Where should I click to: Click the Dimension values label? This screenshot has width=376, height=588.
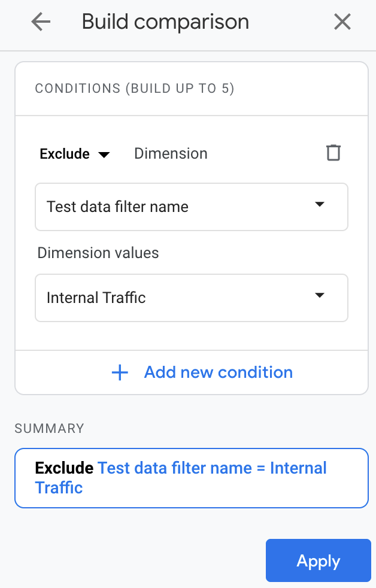[x=98, y=253]
